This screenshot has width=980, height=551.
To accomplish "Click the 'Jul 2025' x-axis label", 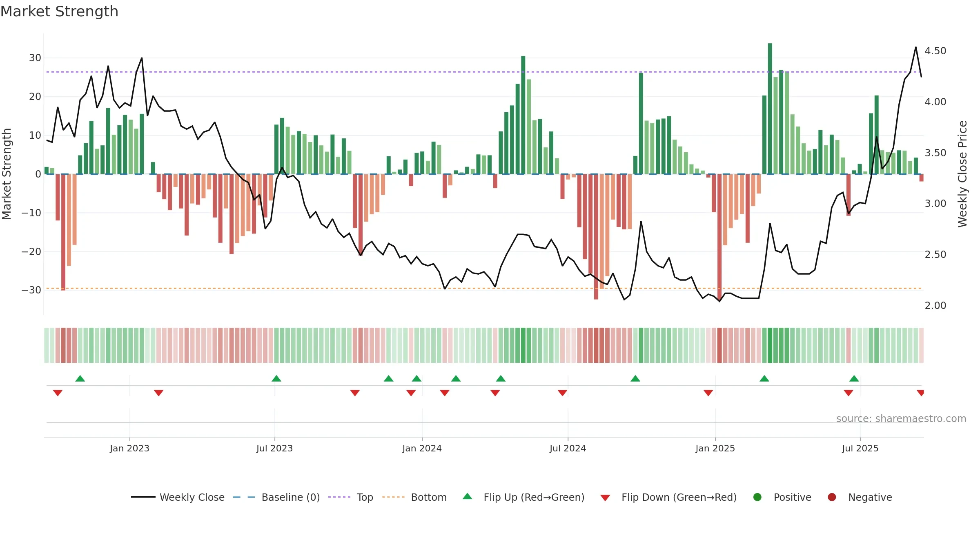I will [860, 448].
